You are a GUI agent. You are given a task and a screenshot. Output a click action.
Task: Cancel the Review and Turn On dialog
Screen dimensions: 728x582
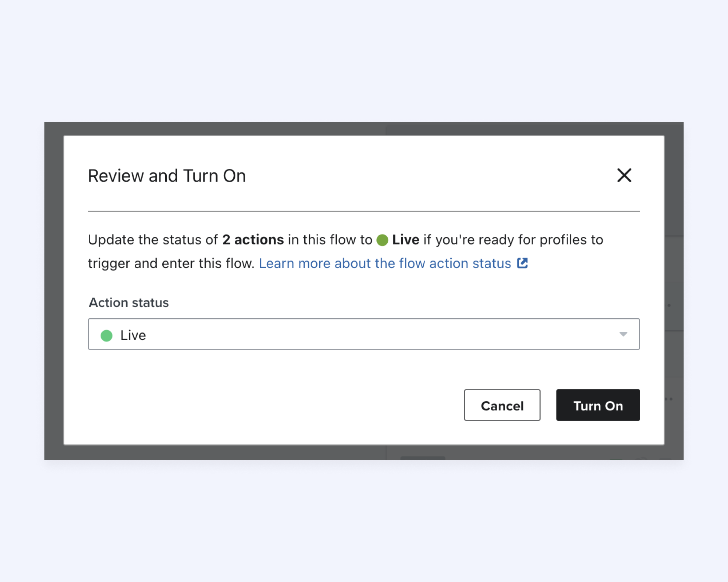click(502, 405)
